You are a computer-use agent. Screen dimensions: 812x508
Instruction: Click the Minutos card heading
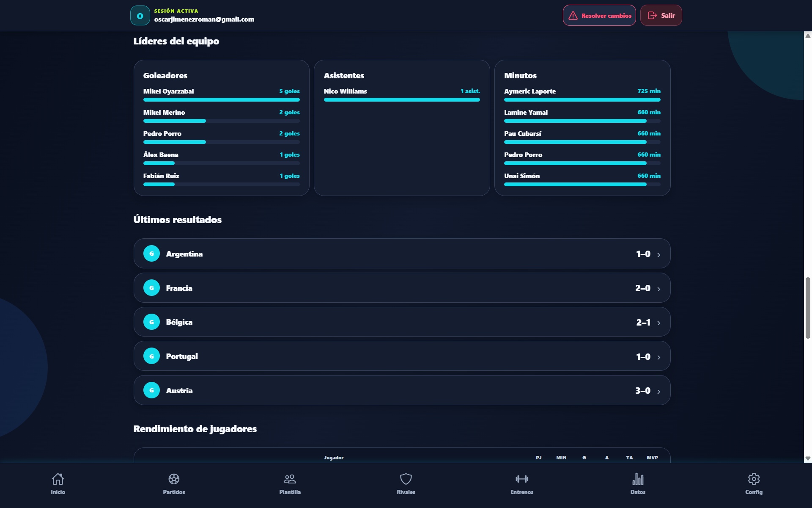click(520, 76)
